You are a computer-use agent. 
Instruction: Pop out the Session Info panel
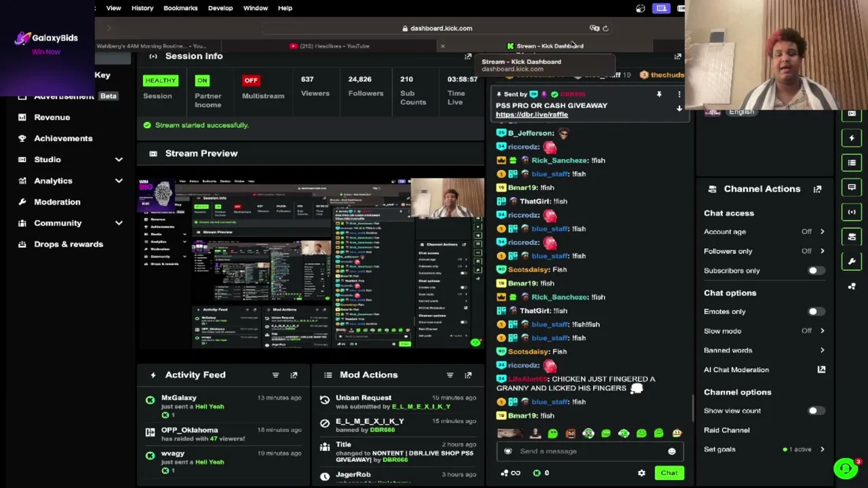468,56
